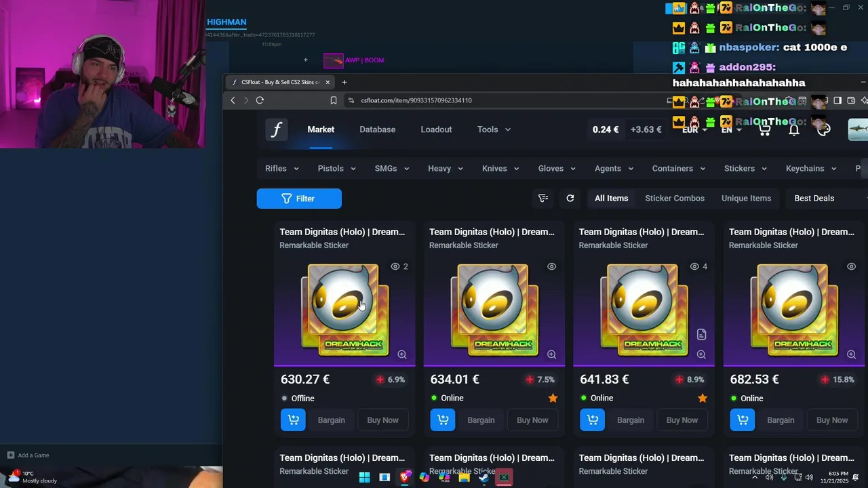Add the 630.27 € sticker to cart
868x488 pixels.
[293, 420]
